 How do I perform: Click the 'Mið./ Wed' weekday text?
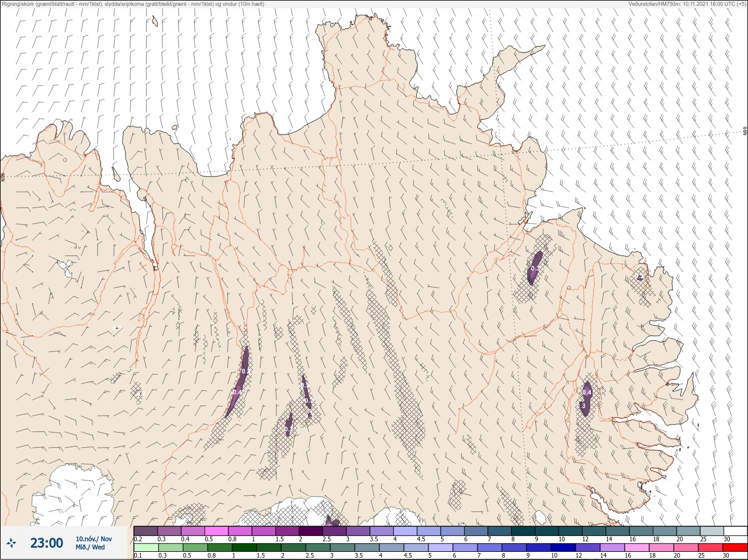(91, 547)
